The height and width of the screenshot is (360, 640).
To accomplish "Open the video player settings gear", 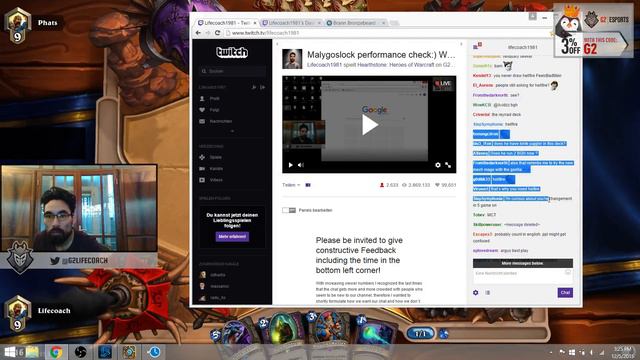I will point(438,165).
